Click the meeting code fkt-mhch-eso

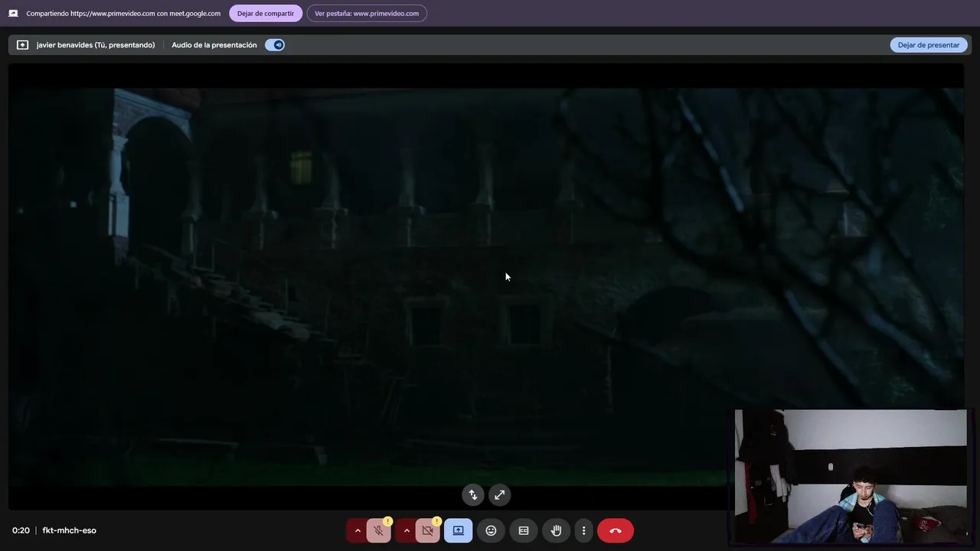69,530
